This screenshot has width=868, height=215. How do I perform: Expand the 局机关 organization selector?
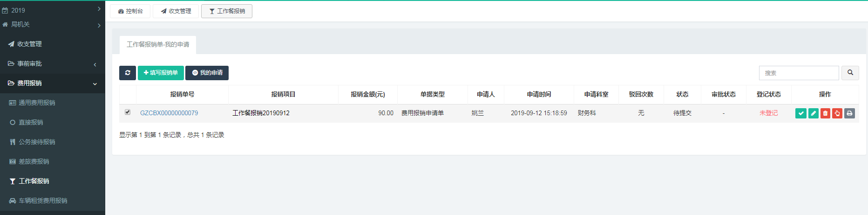[x=52, y=24]
